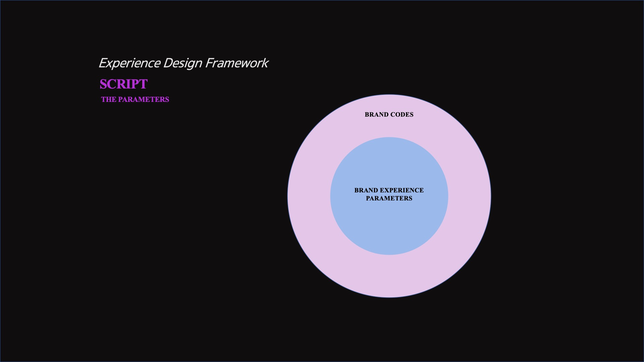
Task: Click 'THE PARAMETERS' subtitle
Action: [x=135, y=100]
